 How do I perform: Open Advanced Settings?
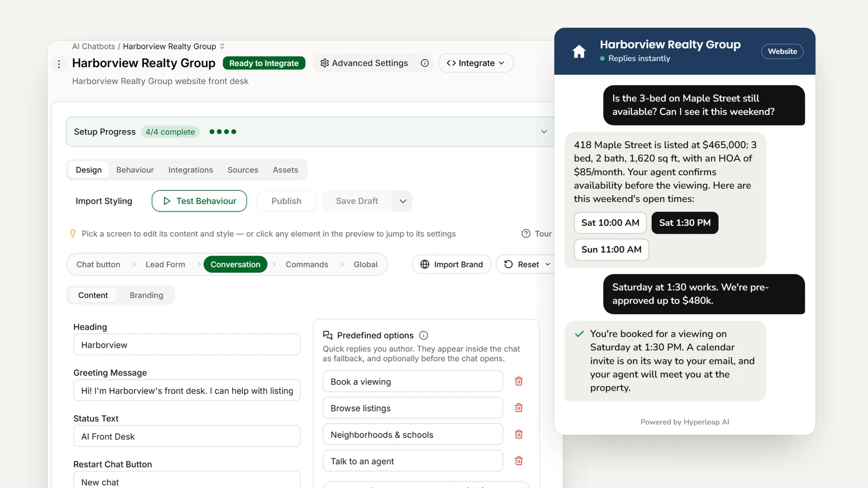[x=364, y=63]
